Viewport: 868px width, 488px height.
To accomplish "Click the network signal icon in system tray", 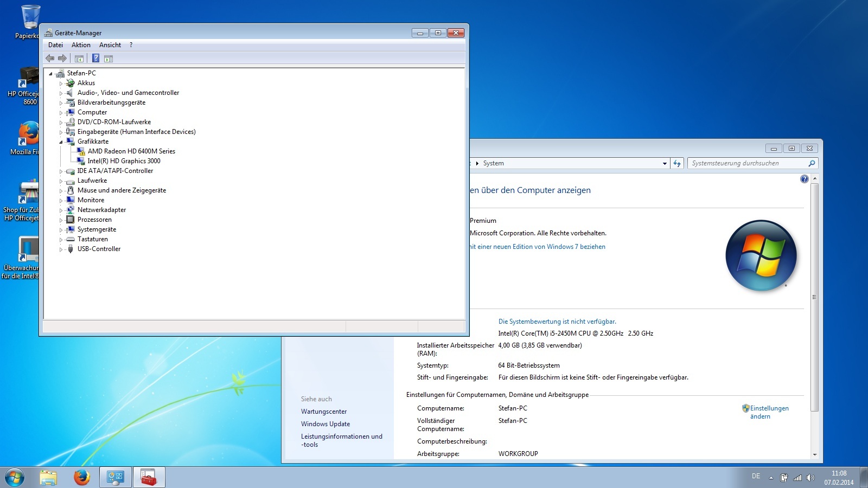I will point(797,478).
